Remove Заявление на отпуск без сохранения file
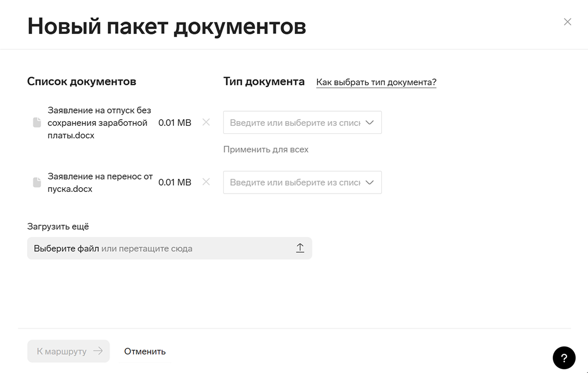Image resolution: width=588 pixels, height=373 pixels. click(x=206, y=122)
